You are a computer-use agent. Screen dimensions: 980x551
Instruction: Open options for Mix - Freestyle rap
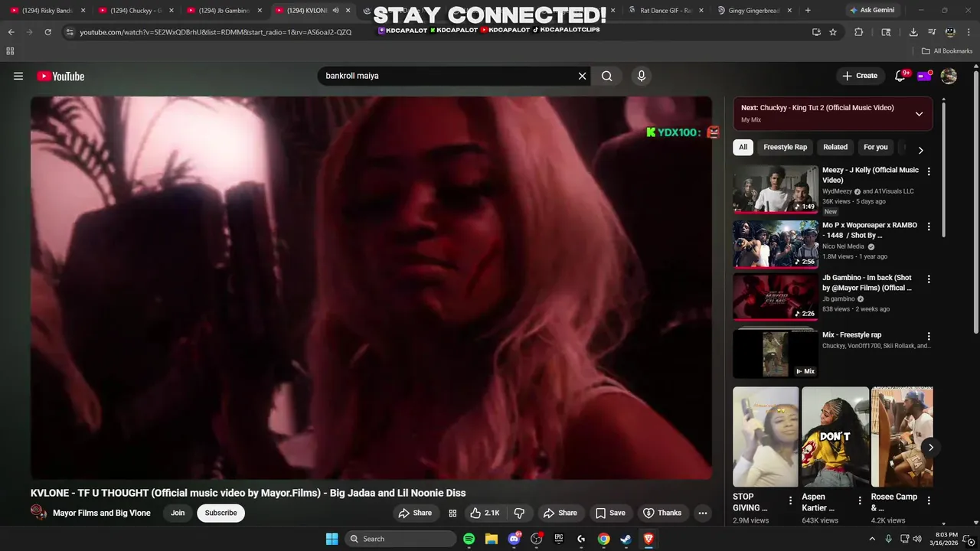929,336
